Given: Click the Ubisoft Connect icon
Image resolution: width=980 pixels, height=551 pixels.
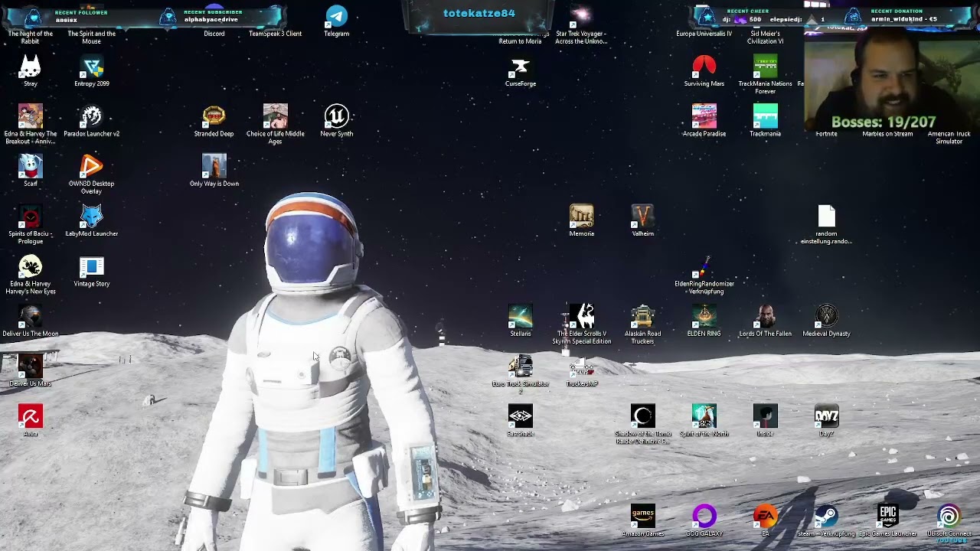Looking at the screenshot, I should (x=949, y=516).
